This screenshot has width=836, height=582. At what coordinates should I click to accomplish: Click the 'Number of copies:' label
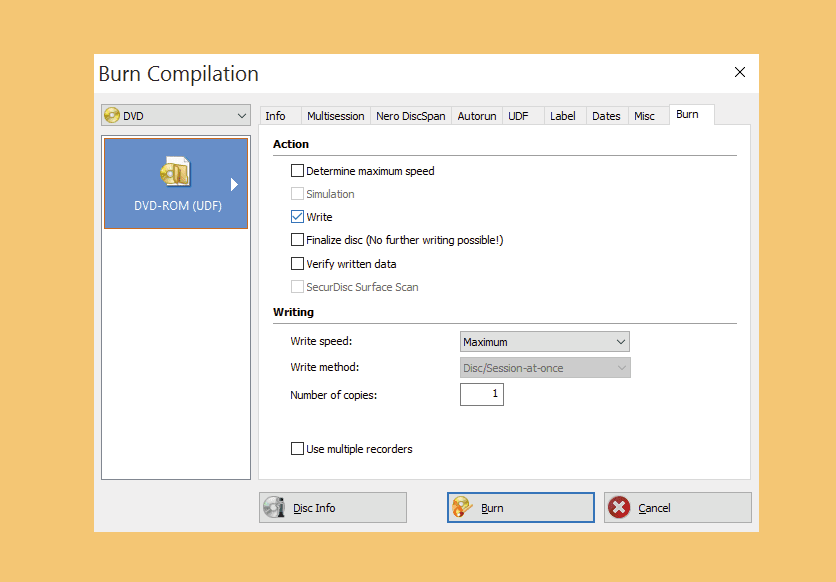click(333, 395)
